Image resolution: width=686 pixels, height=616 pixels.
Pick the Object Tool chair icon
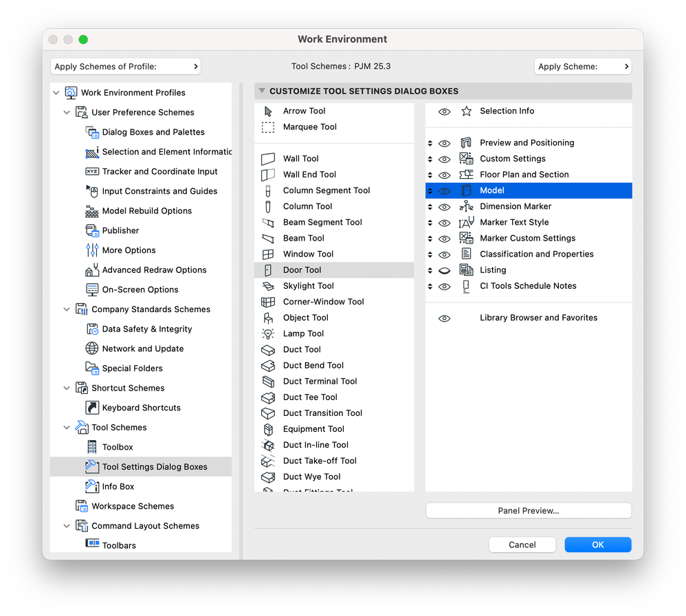(x=268, y=318)
